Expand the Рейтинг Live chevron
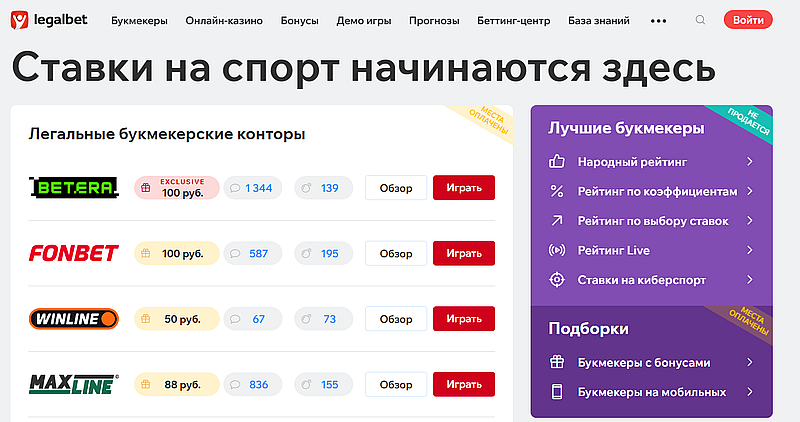 point(749,250)
